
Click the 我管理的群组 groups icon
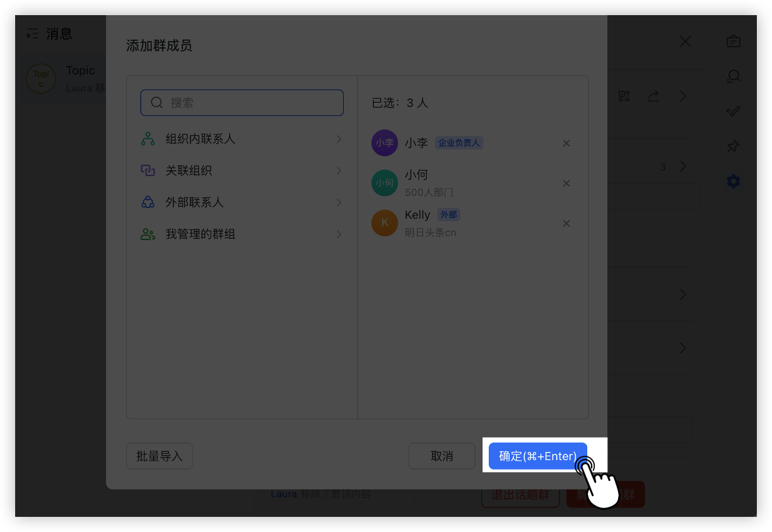(x=148, y=234)
